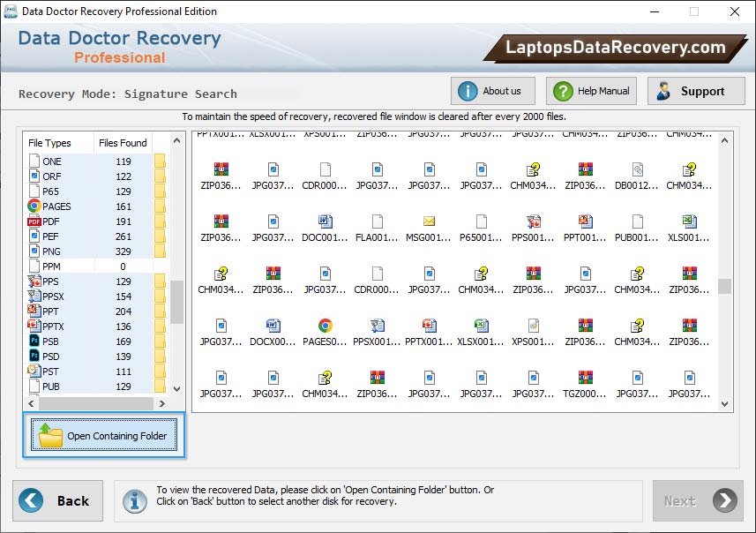Click the 161 count in PAGES row

[x=124, y=206]
